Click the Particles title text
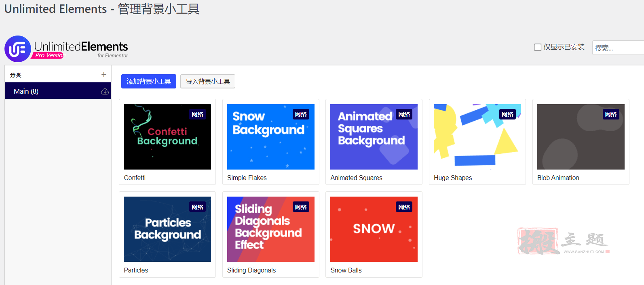Viewport: 644px width, 285px height. [x=136, y=270]
